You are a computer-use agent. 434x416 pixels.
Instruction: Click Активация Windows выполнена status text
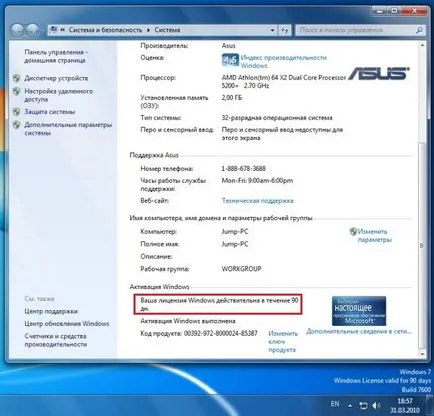click(188, 321)
